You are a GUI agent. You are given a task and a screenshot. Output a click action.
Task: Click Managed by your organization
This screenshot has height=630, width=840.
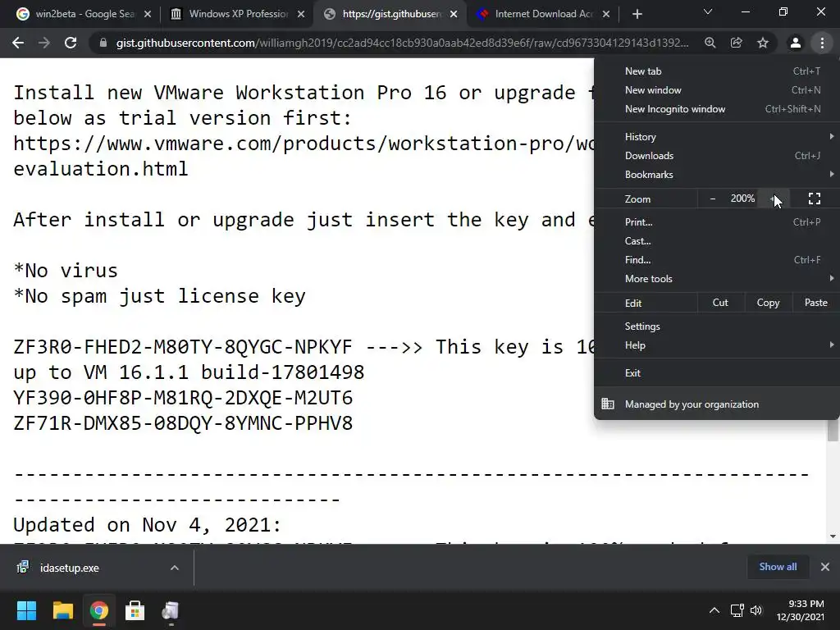point(717,404)
